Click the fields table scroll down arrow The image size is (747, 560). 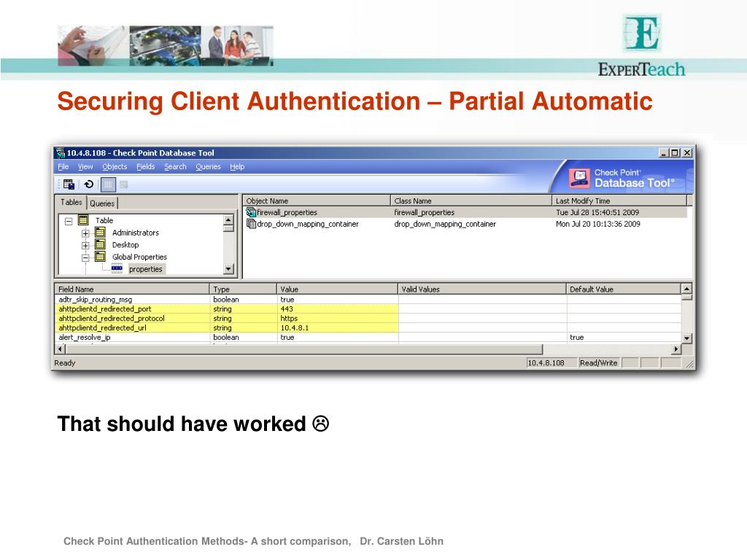pos(686,338)
